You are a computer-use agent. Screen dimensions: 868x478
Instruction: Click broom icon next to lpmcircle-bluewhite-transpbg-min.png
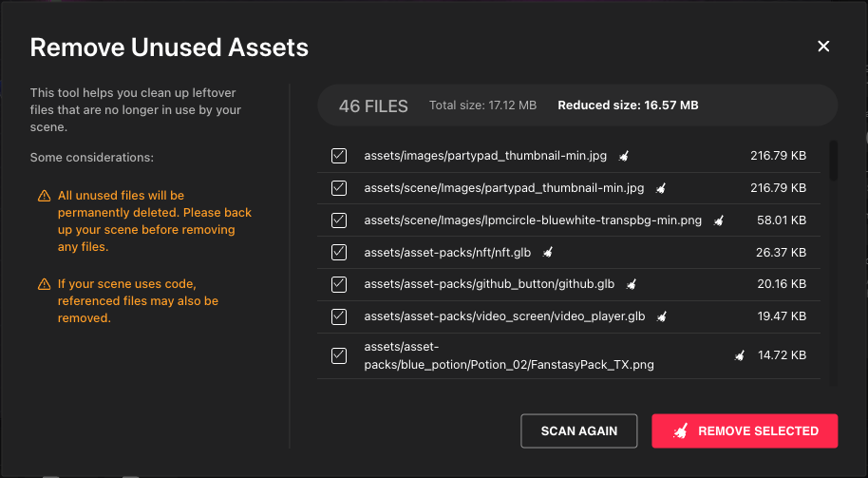coord(718,220)
